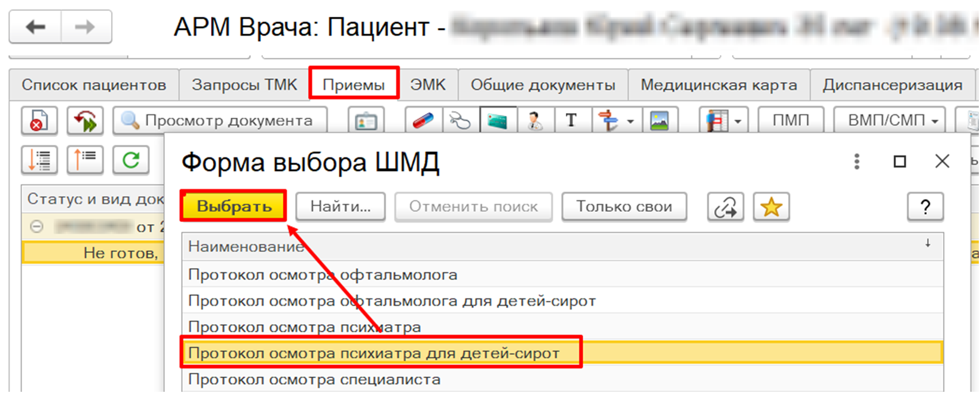Click the doctor figure icon
This screenshot has width=980, height=393.
coord(535,121)
